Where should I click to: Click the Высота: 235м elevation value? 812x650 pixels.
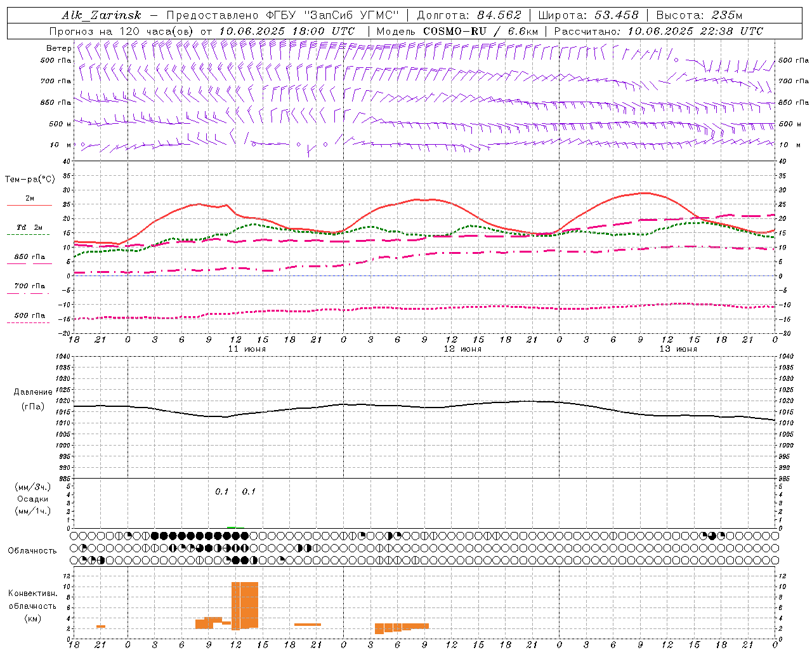[699, 15]
